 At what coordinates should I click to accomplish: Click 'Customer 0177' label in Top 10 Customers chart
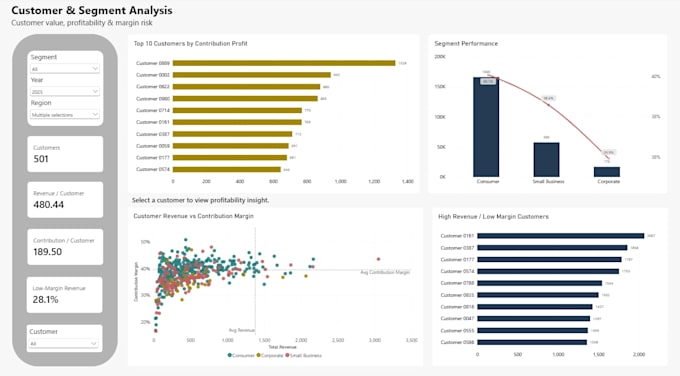pyautogui.click(x=153, y=158)
